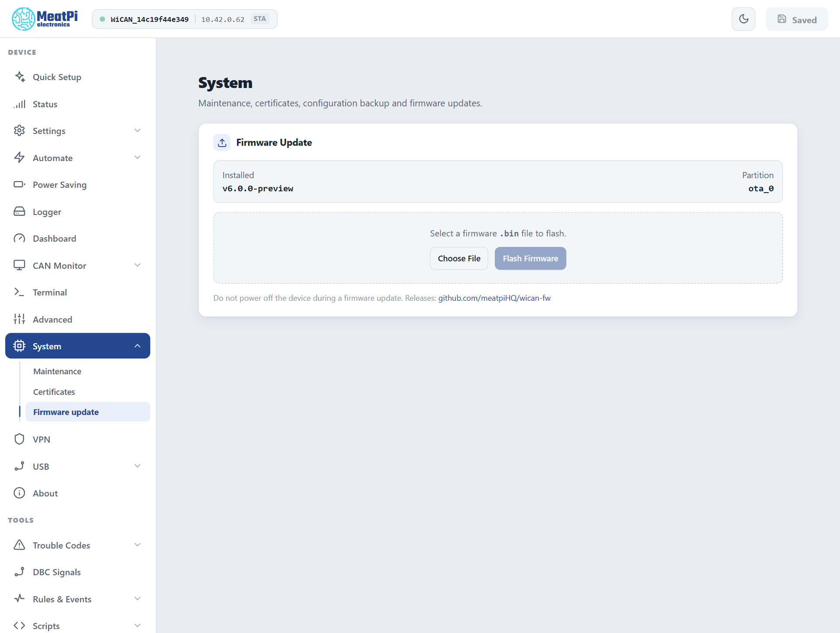Expand the USB submenu chevron
The image size is (840, 633).
[137, 466]
